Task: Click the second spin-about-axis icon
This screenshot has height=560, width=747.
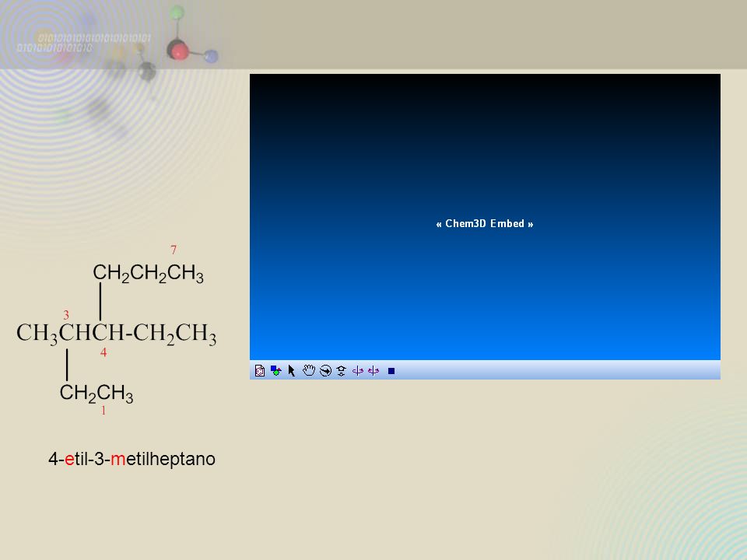Action: pos(373,371)
